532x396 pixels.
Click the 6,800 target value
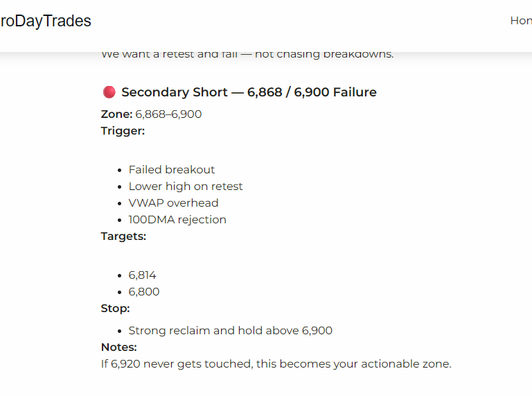click(x=144, y=291)
